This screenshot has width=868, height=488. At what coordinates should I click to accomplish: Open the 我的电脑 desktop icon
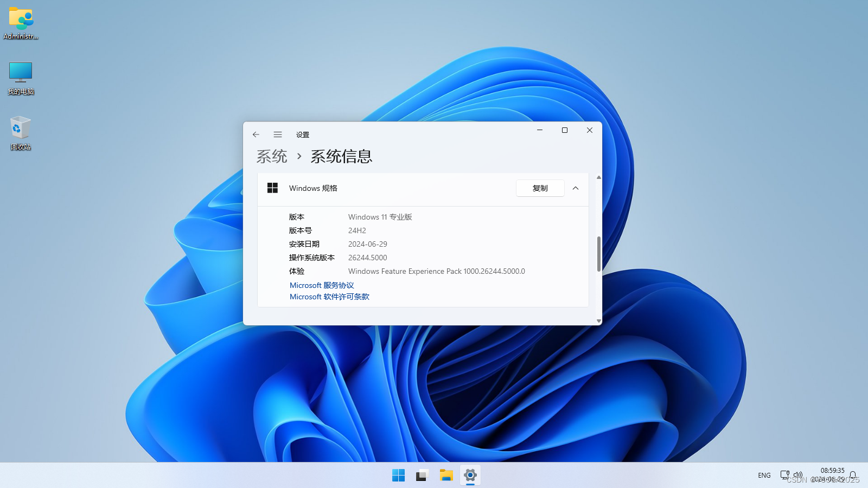[21, 78]
